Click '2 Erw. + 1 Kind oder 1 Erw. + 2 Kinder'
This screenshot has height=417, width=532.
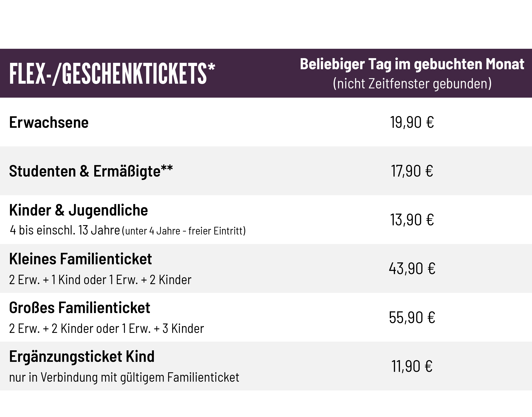pyautogui.click(x=100, y=280)
